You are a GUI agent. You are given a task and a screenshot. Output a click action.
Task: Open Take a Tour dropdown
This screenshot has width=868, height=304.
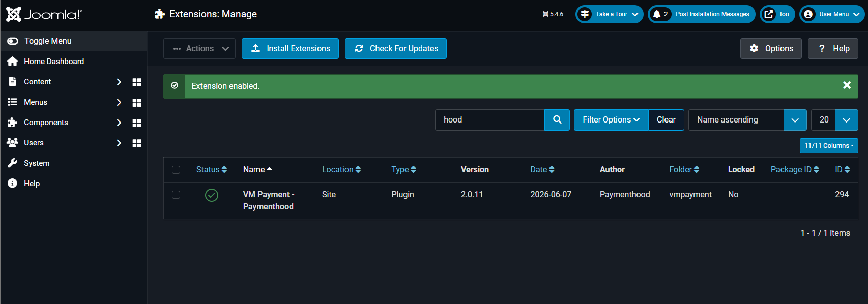pyautogui.click(x=610, y=14)
